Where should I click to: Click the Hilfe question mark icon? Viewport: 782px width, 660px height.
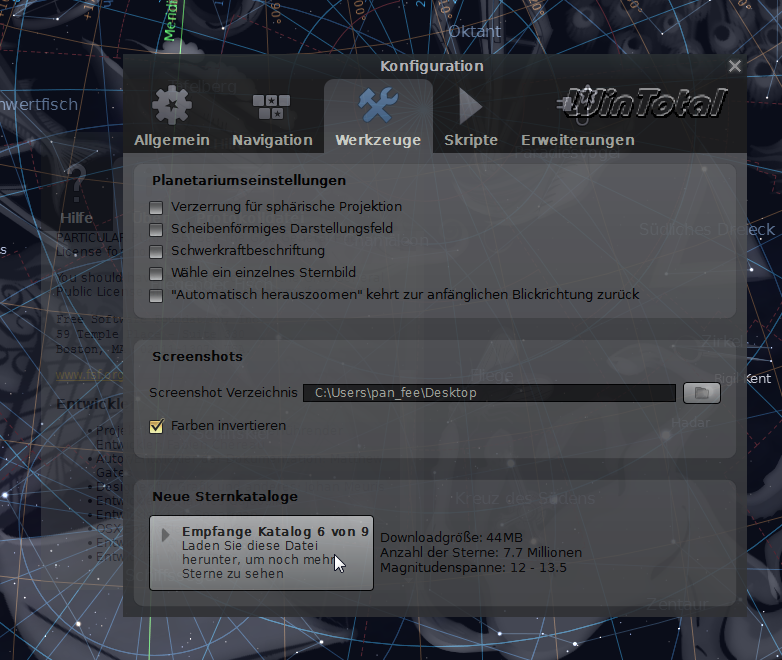pos(76,185)
